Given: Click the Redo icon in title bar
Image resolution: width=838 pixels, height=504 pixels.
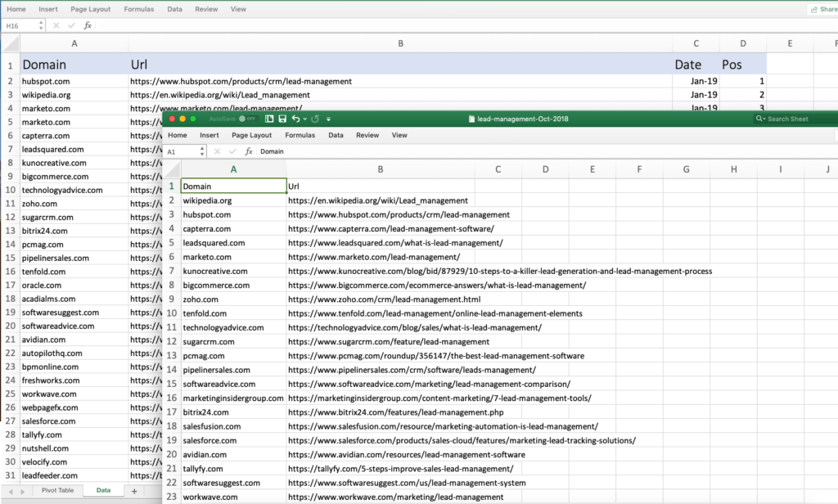Looking at the screenshot, I should point(315,119).
